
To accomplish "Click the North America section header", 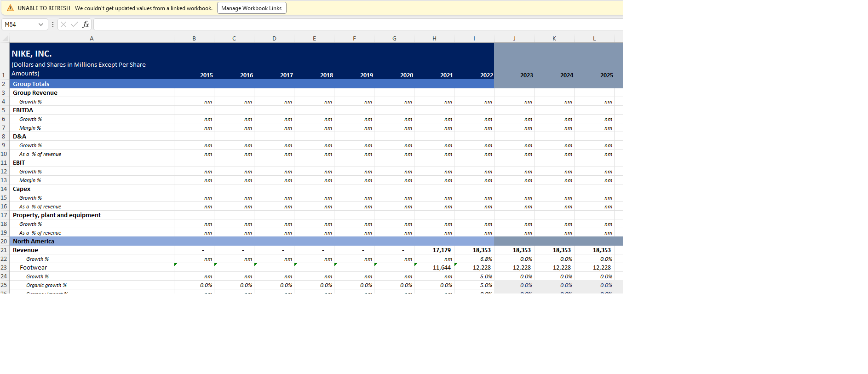I will pos(252,241).
